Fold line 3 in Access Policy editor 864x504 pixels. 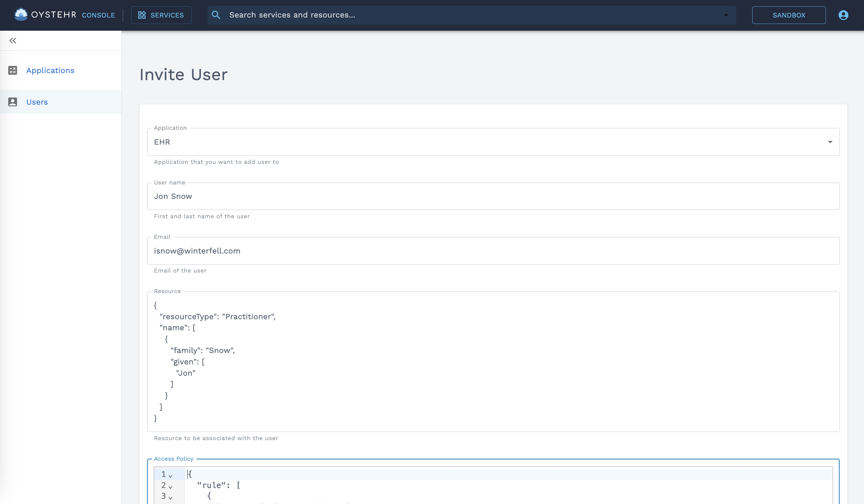[170, 498]
